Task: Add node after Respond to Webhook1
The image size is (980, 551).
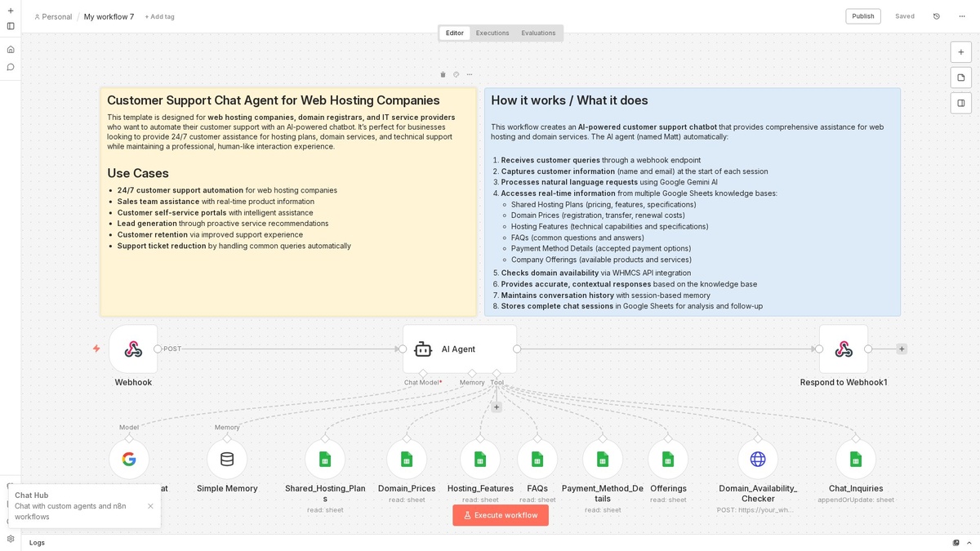Action: (902, 349)
